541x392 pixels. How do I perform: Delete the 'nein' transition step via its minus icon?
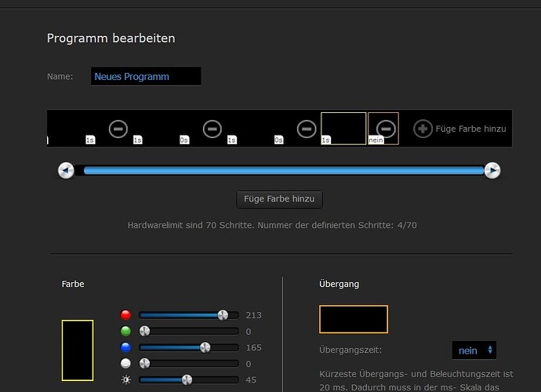tap(385, 129)
